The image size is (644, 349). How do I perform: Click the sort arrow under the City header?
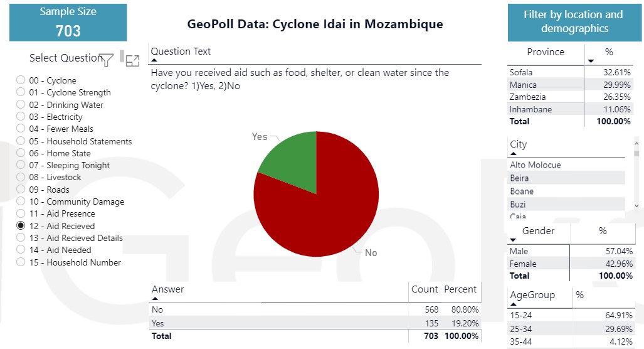coord(514,154)
